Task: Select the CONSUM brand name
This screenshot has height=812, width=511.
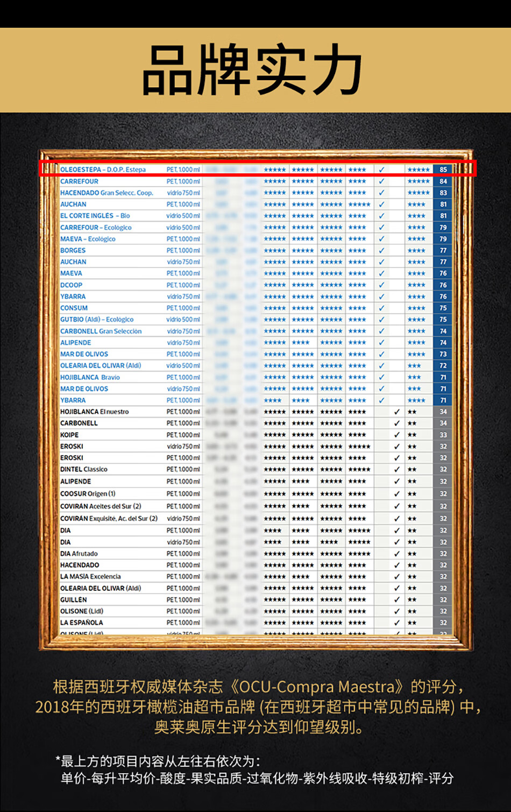Action: [74, 308]
